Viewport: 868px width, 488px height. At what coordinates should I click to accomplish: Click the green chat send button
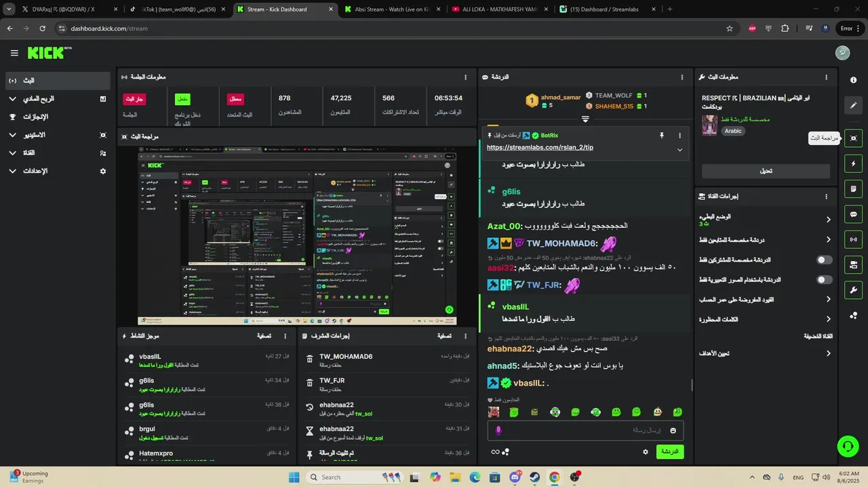[x=670, y=451]
